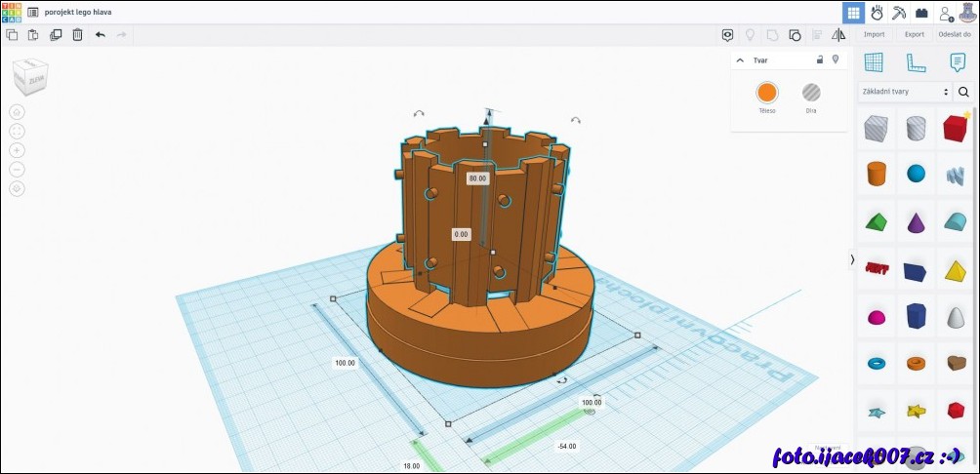
Task: Collapse the Tvar inspector panel
Action: click(740, 60)
